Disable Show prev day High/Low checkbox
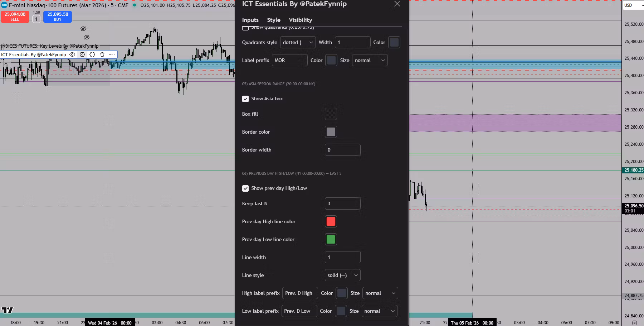Screen dimensions: 644x326 245,188
